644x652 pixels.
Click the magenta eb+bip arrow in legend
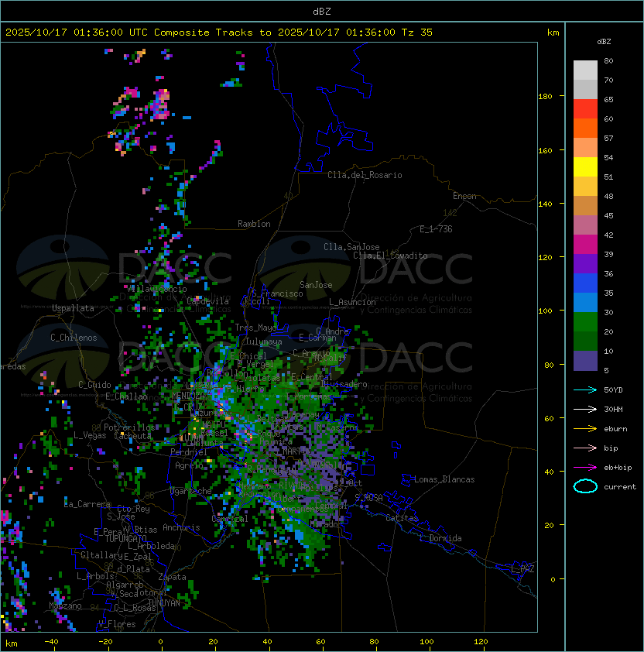coord(585,468)
